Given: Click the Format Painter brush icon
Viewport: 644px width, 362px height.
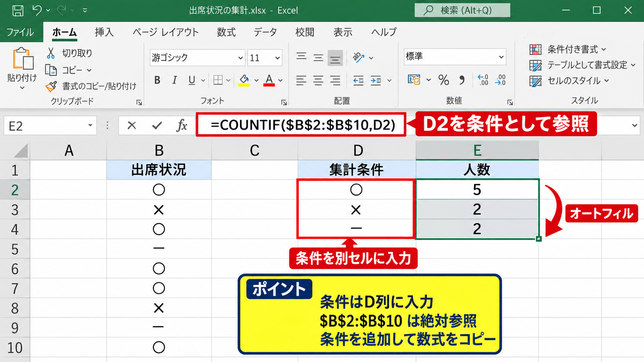Looking at the screenshot, I should coord(51,86).
